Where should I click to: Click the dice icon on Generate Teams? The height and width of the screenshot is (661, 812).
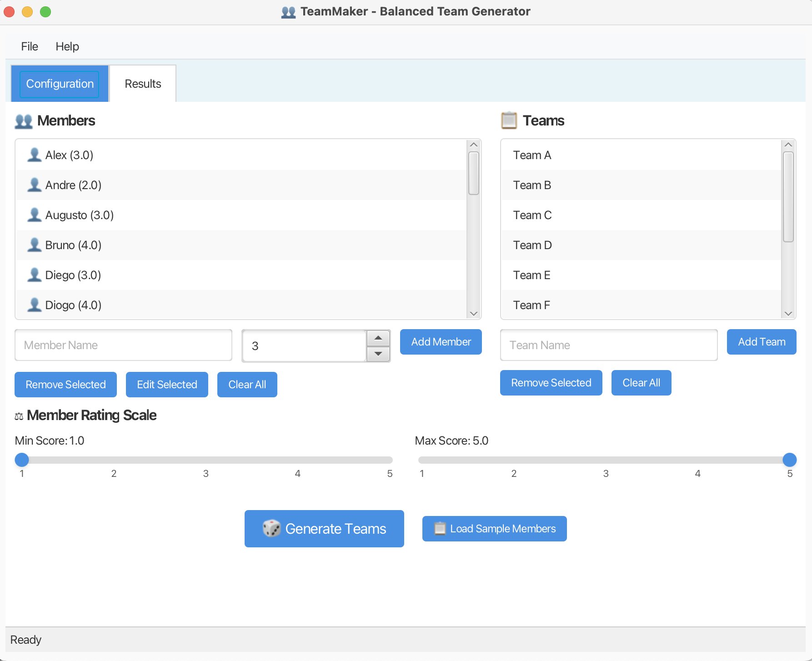click(x=272, y=528)
